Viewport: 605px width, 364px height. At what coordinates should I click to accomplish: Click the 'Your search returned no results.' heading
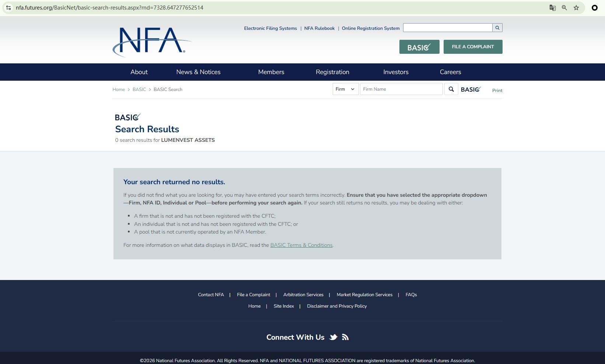(x=174, y=182)
